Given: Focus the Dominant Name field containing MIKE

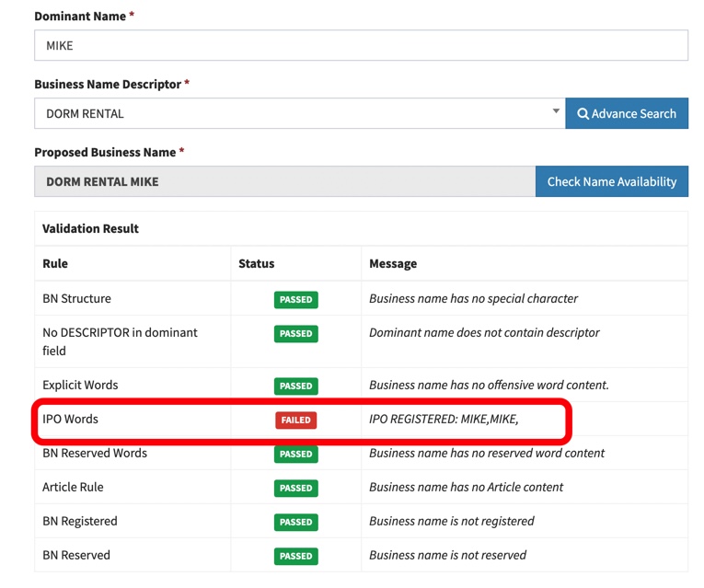Looking at the screenshot, I should (x=361, y=45).
